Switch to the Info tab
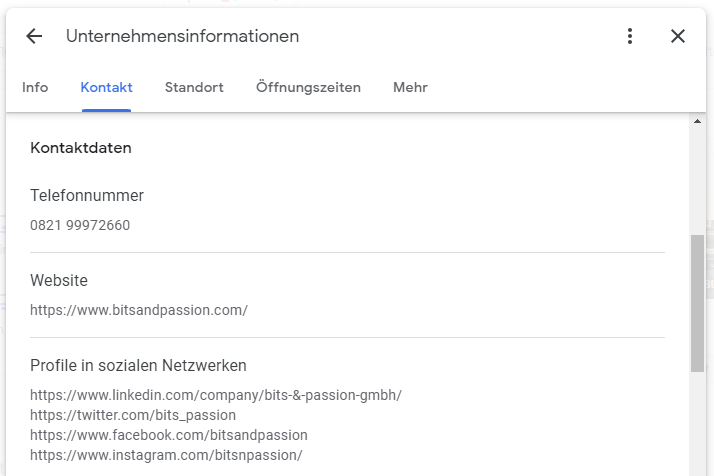Viewport: 714px width, 476px height. click(35, 87)
